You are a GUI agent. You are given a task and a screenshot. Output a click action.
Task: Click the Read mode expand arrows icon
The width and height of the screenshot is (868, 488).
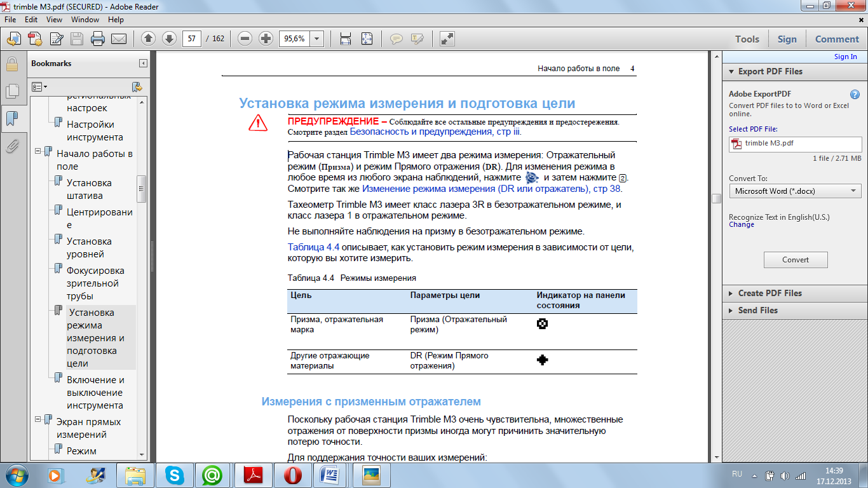447,39
